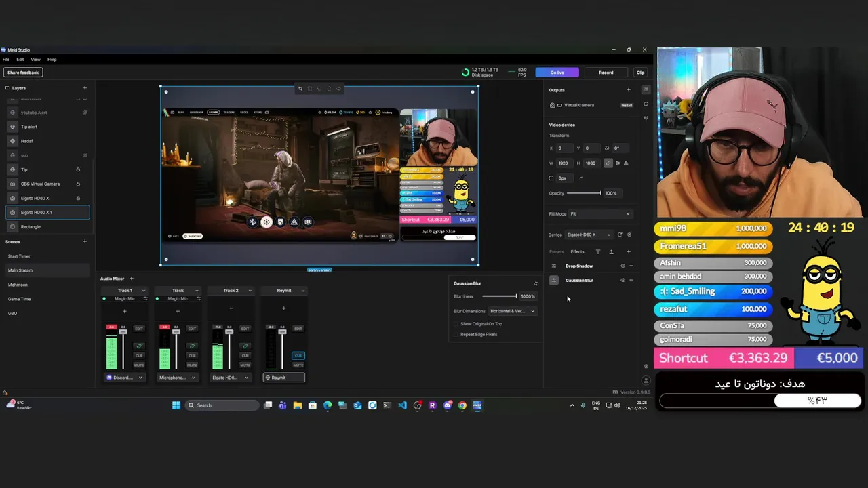
Task: Open the chat panel sidebar icon
Action: pyautogui.click(x=646, y=104)
